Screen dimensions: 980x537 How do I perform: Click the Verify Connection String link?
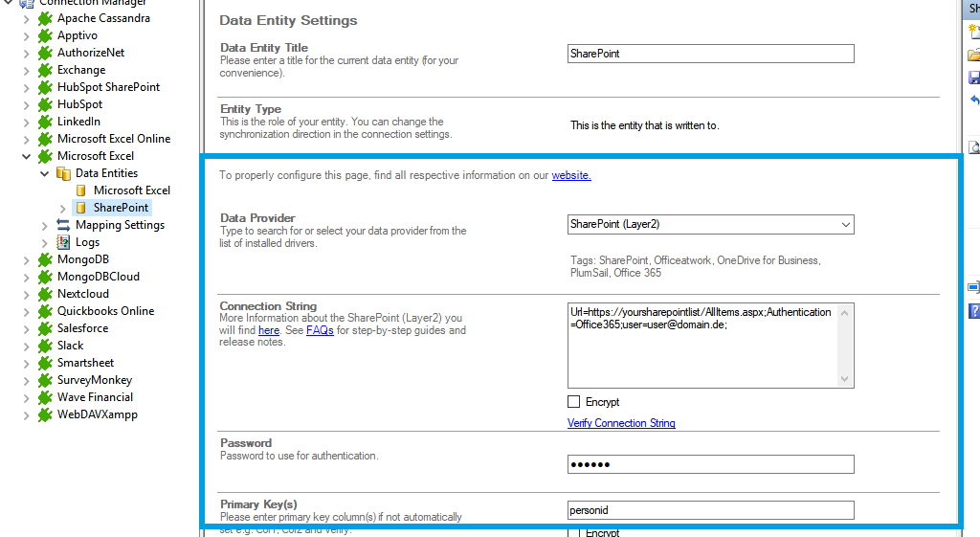pyautogui.click(x=621, y=423)
